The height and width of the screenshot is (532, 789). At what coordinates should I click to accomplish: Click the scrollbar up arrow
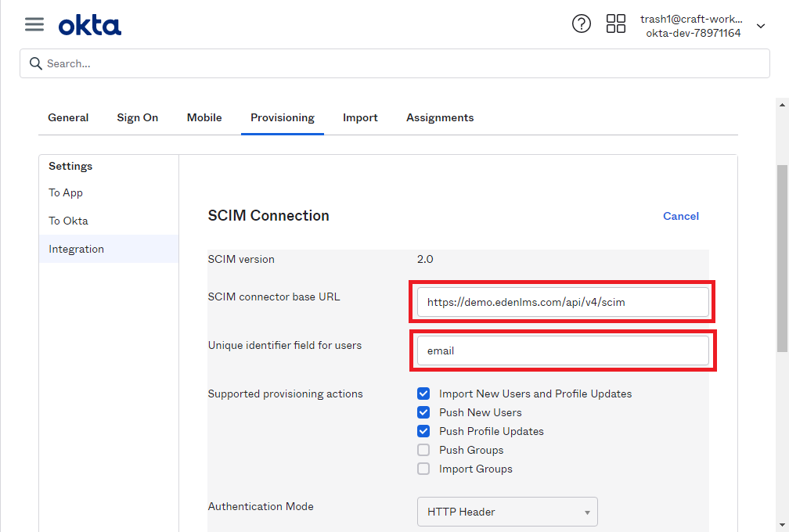pyautogui.click(x=782, y=105)
